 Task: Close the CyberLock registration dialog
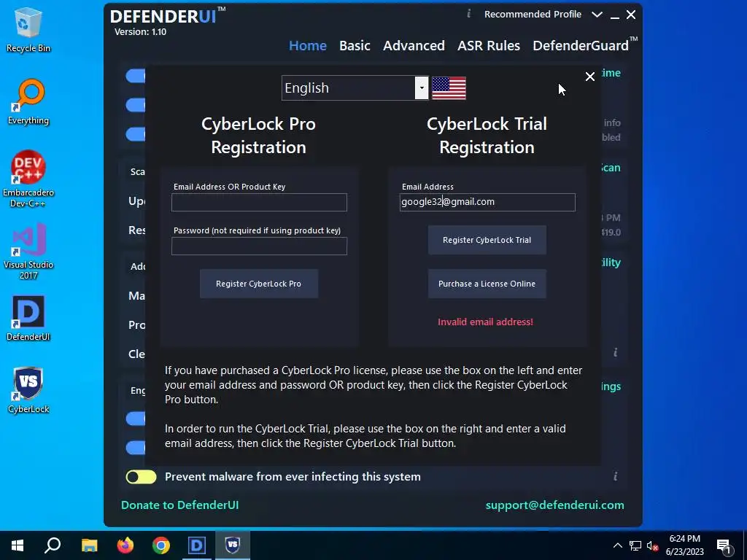[589, 77]
